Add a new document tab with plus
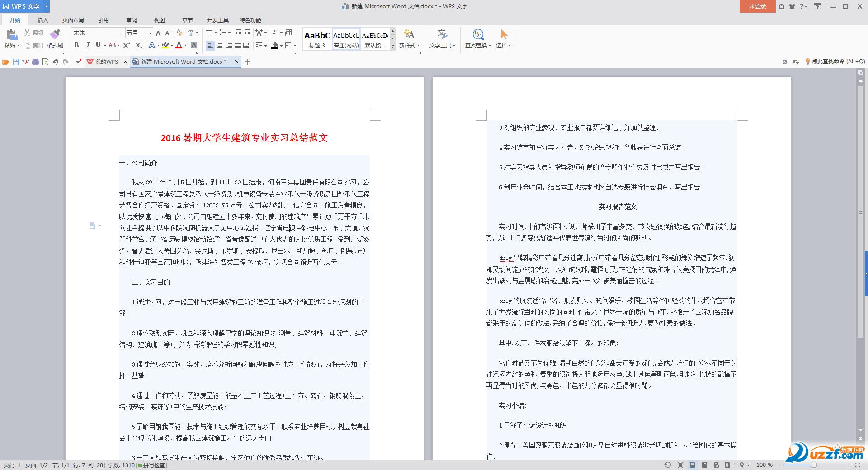 point(247,62)
